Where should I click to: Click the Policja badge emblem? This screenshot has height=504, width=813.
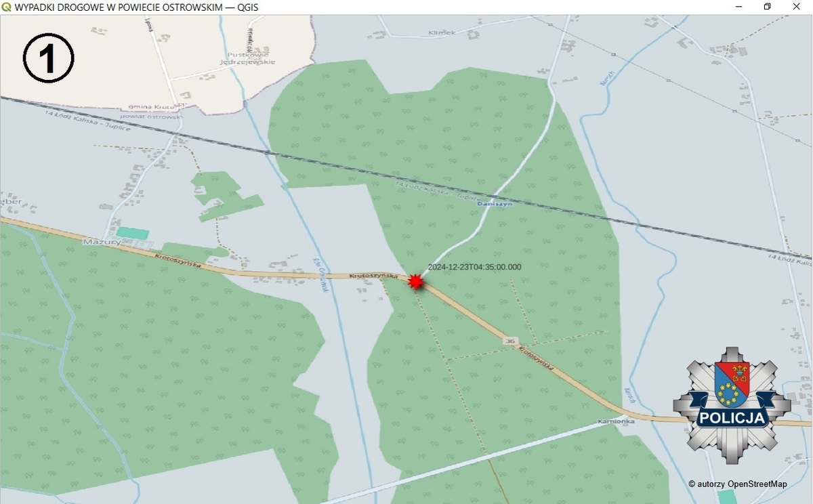pos(732,405)
